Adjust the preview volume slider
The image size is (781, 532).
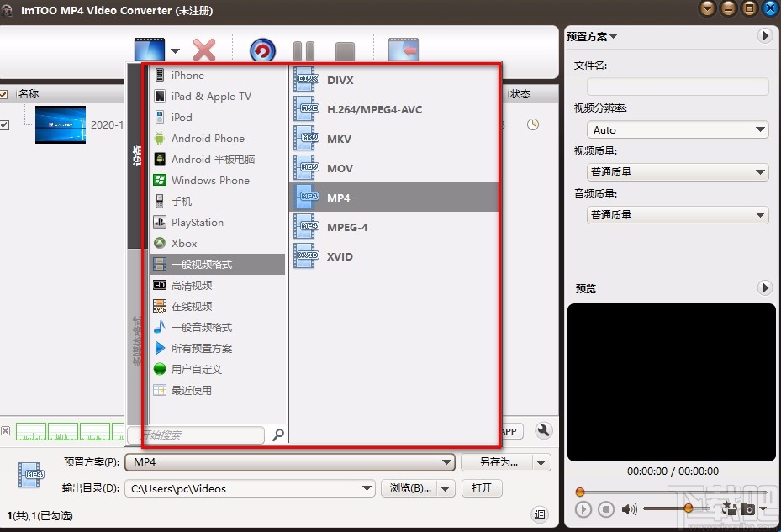pyautogui.click(x=677, y=508)
